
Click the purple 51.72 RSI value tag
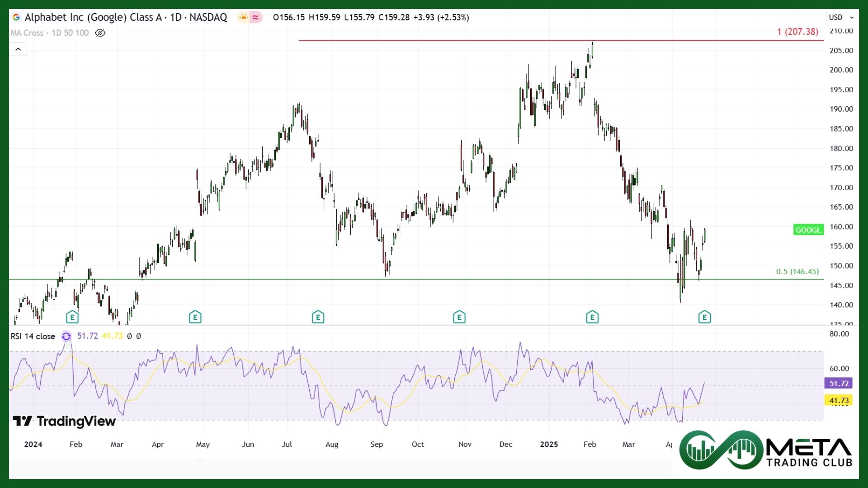coord(839,383)
